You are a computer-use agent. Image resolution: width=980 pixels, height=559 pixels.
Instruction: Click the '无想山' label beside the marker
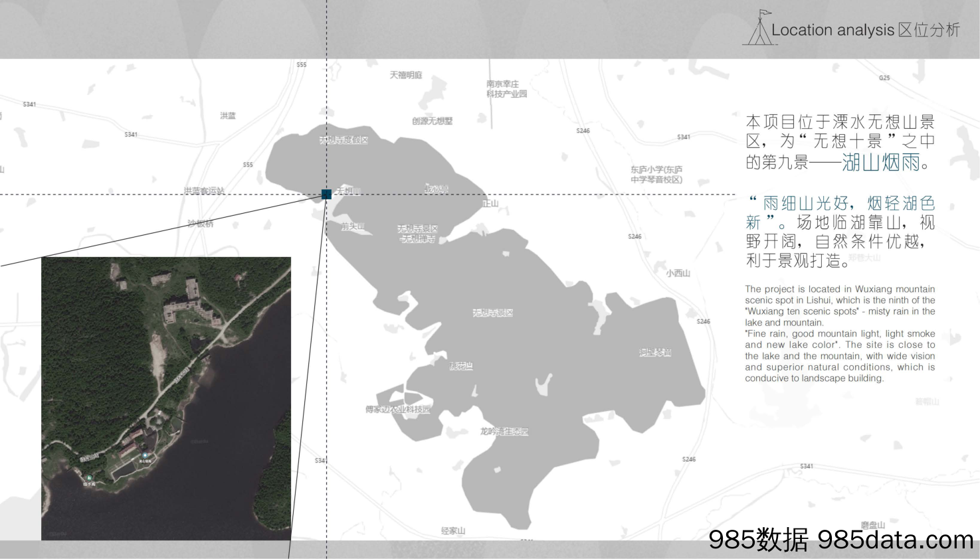[348, 191]
